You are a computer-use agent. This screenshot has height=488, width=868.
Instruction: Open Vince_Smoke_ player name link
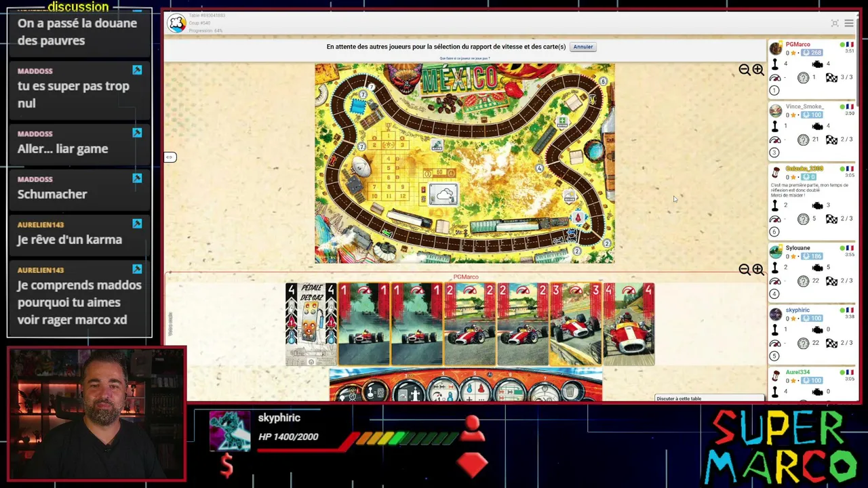coord(804,106)
